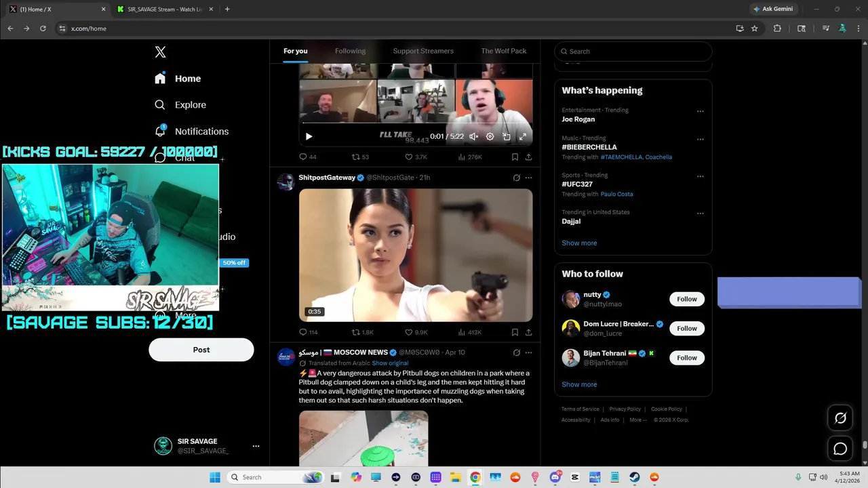
Task: Open Discord from the taskbar
Action: point(555,477)
